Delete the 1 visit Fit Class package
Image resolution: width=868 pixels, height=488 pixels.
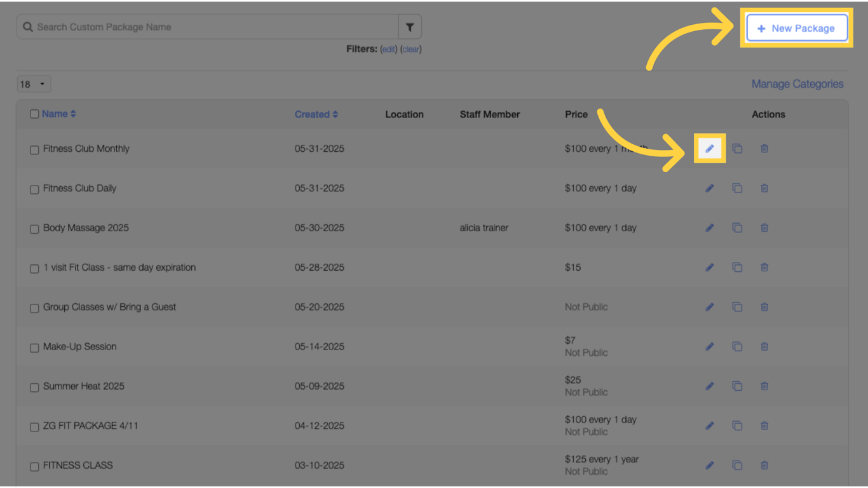coord(764,268)
